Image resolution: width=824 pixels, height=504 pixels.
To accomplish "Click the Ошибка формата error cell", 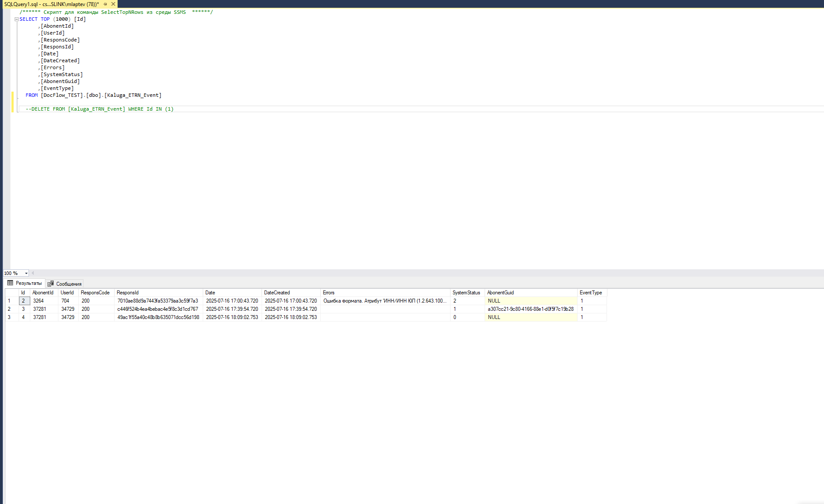I will pyautogui.click(x=385, y=301).
